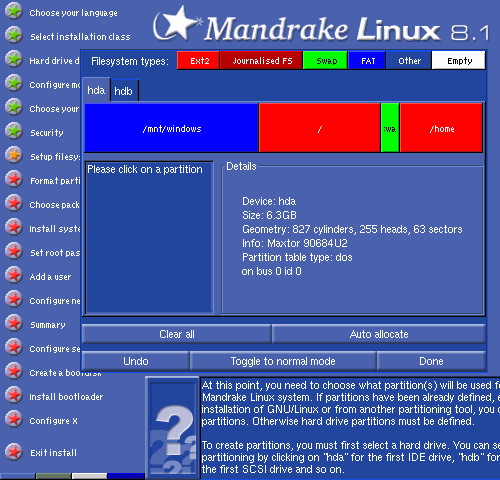The width and height of the screenshot is (500, 480).
Task: Click the red star next to Exit install
Action: [14, 452]
